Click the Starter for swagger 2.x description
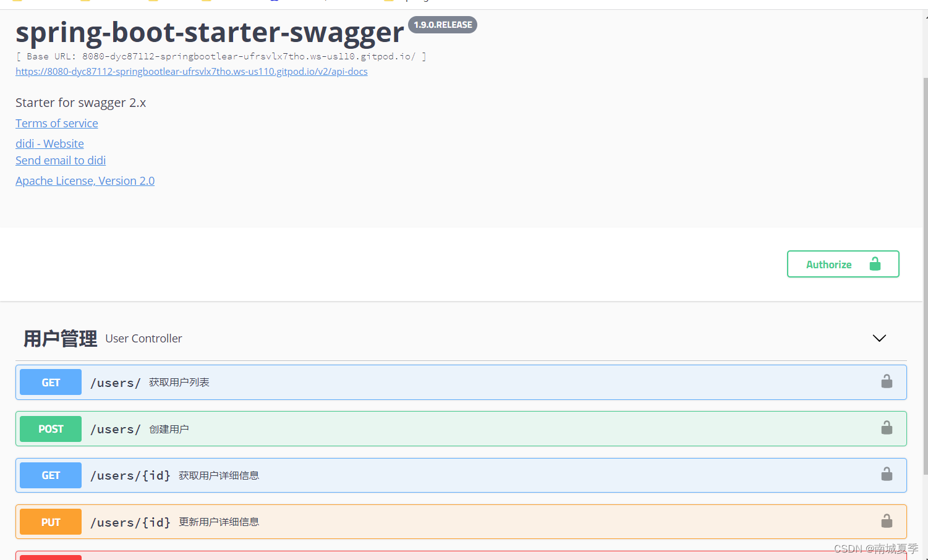Viewport: 928px width, 560px height. pyautogui.click(x=81, y=103)
